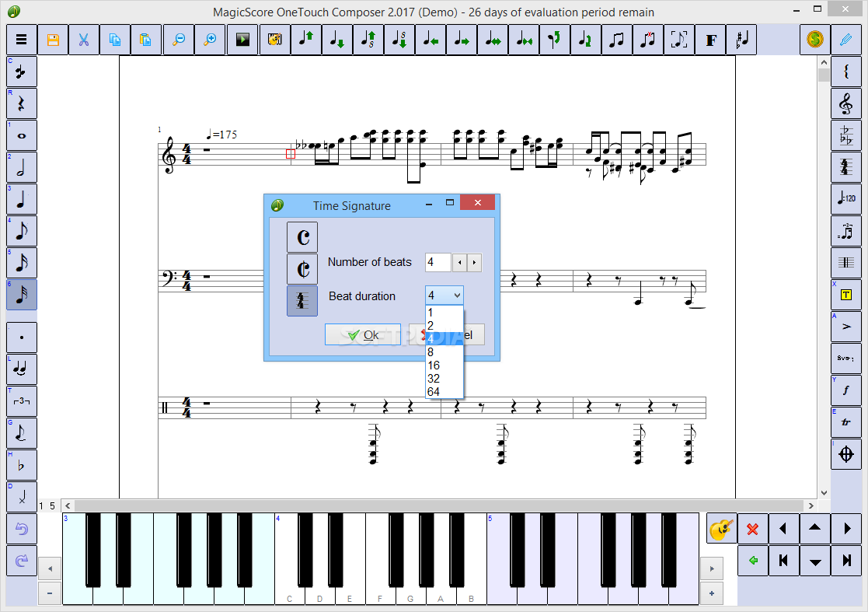
Task: Select the half note duration
Action: point(22,167)
